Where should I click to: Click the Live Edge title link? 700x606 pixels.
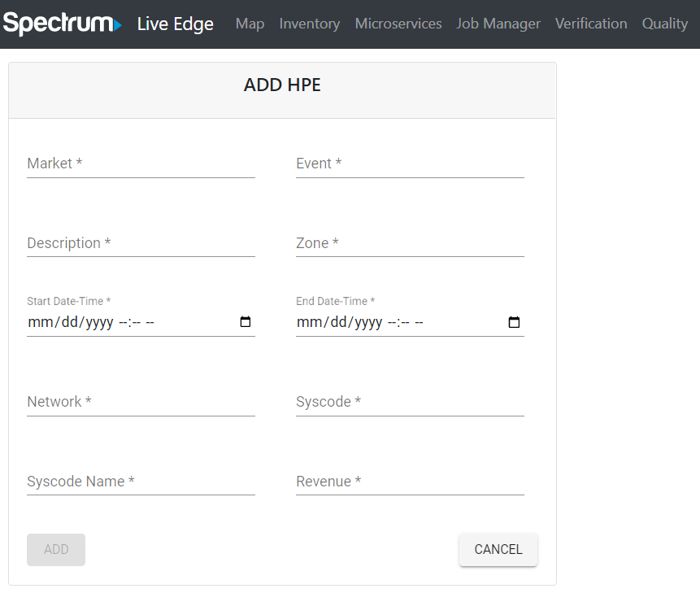[176, 24]
